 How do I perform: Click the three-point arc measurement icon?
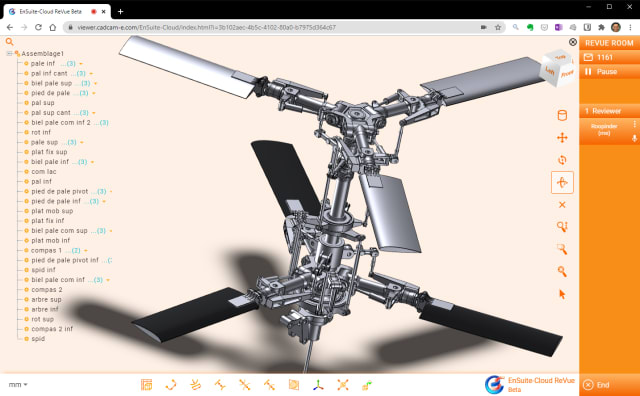pyautogui.click(x=171, y=385)
